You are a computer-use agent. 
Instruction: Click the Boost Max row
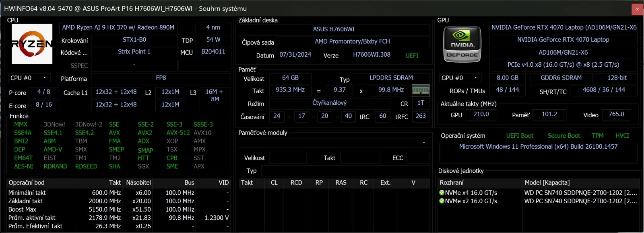coord(119,209)
